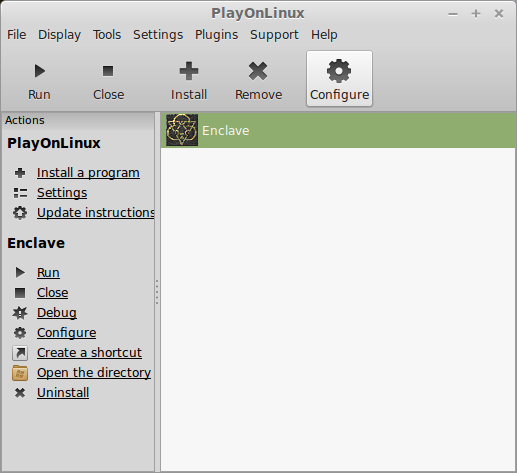Minimize the PlayOnLinux window
517x473 pixels.
(x=453, y=14)
